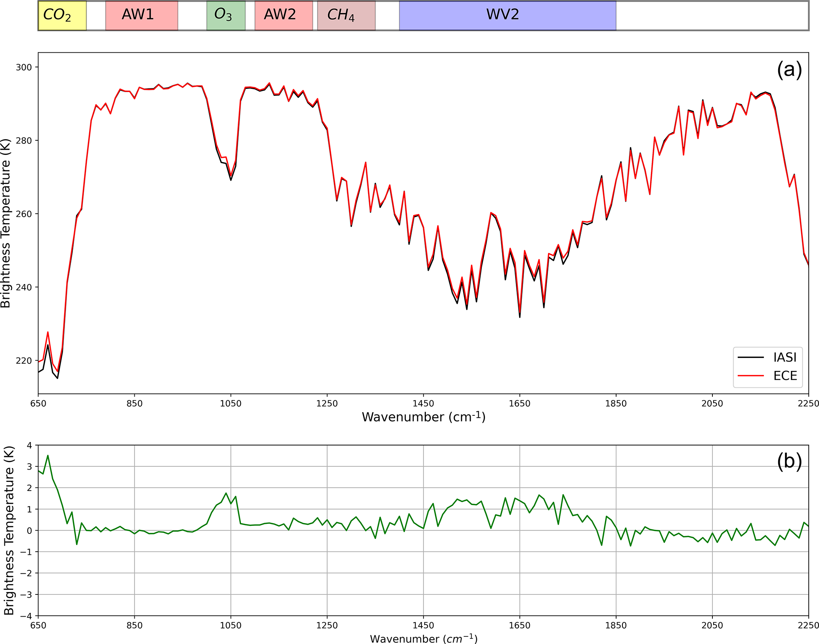The width and height of the screenshot is (819, 644).
Task: Click the CH4 band box
Action: click(346, 15)
